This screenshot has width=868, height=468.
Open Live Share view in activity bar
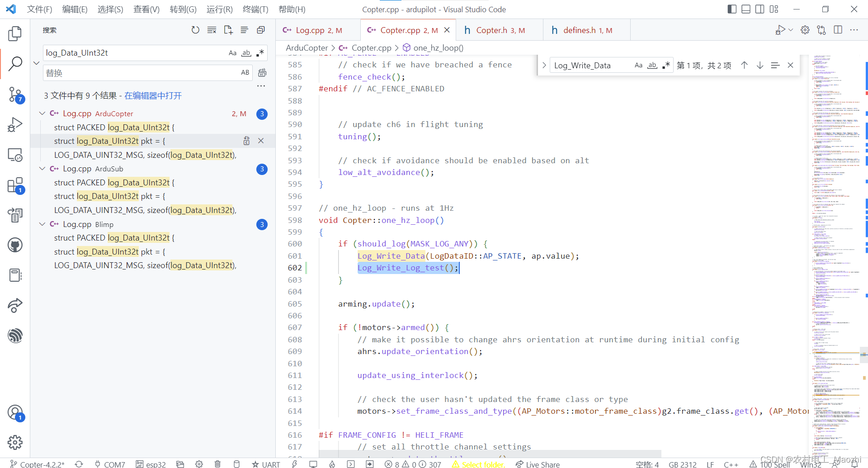15,305
